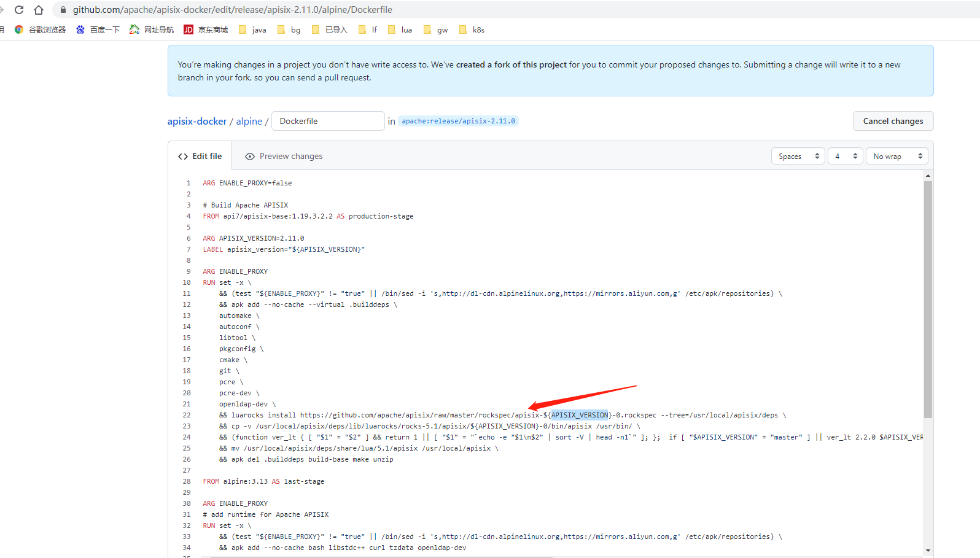Click the 'git \' line in editor

click(x=230, y=371)
